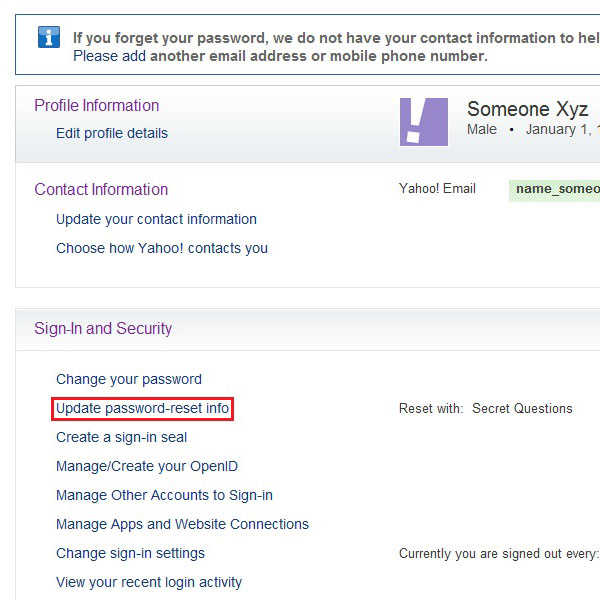View your recent login activity link
The height and width of the screenshot is (600, 600).
[149, 582]
